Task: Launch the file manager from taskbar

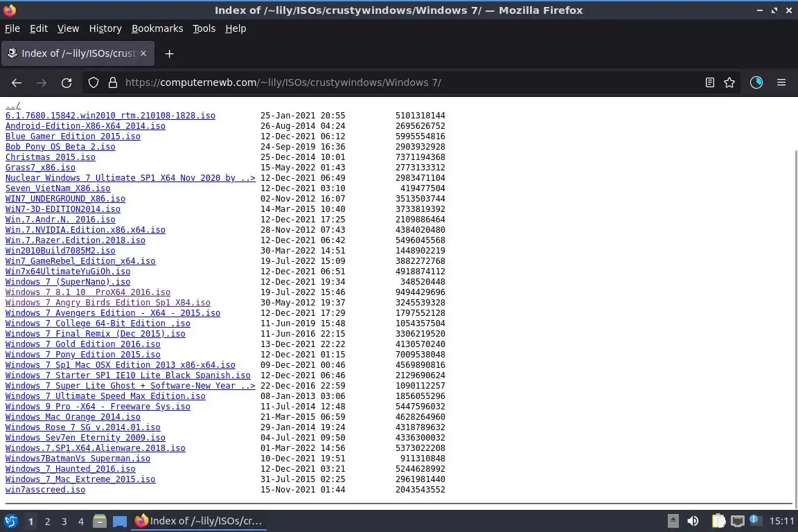Action: tap(100, 521)
